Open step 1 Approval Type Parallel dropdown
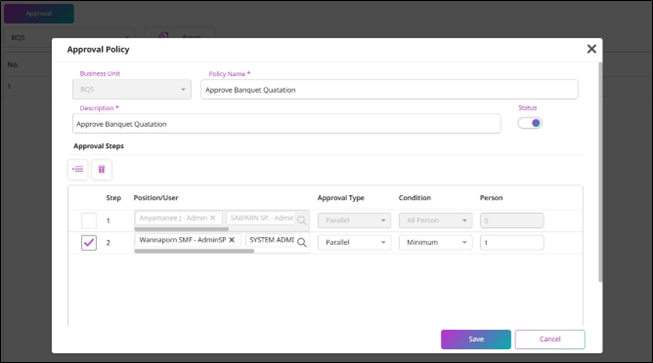The height and width of the screenshot is (363, 653). (354, 220)
